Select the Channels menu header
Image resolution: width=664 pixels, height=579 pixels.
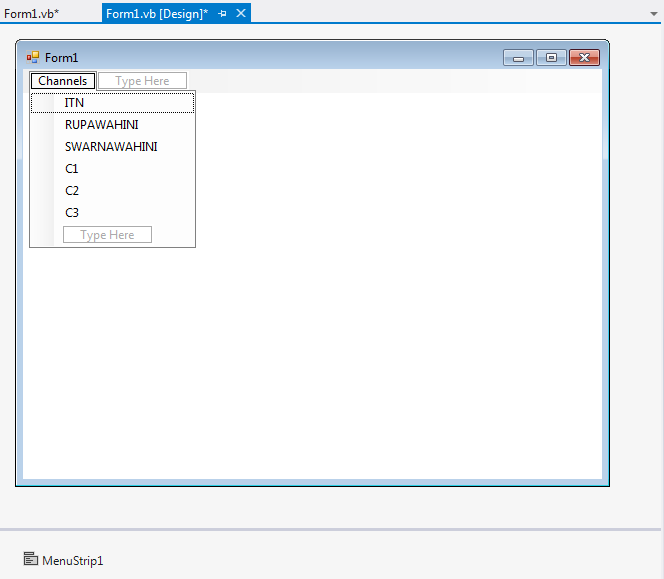pos(63,80)
